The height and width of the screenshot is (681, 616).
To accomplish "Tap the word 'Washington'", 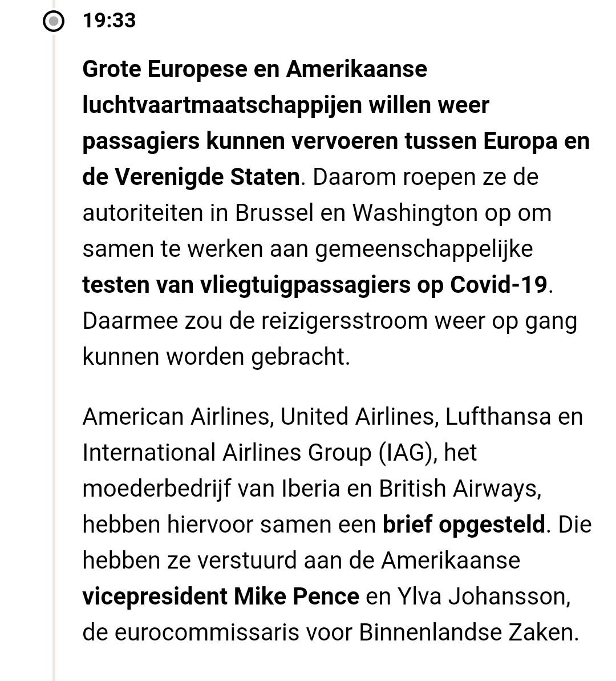I will (415, 213).
